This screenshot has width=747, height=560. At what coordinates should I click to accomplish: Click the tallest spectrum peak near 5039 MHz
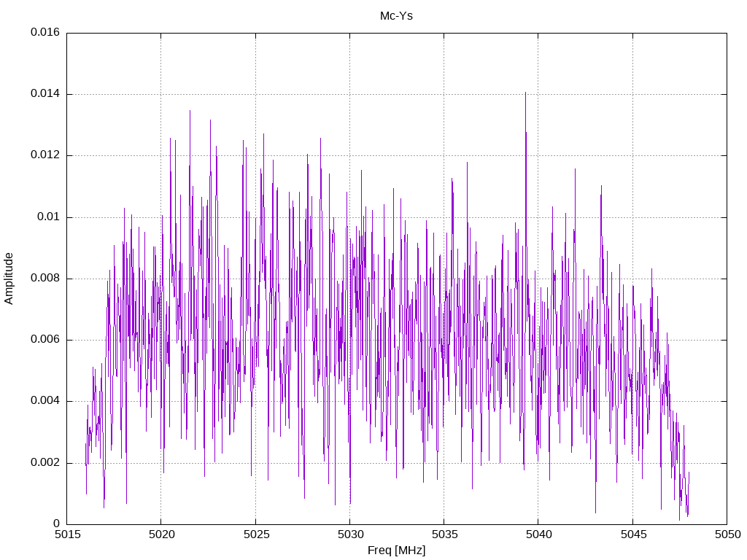(525, 94)
